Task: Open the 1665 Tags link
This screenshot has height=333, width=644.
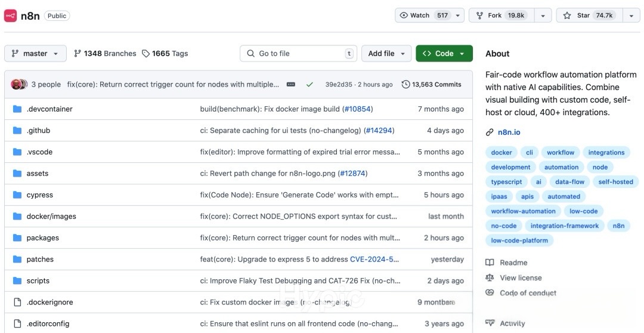Action: click(x=165, y=54)
